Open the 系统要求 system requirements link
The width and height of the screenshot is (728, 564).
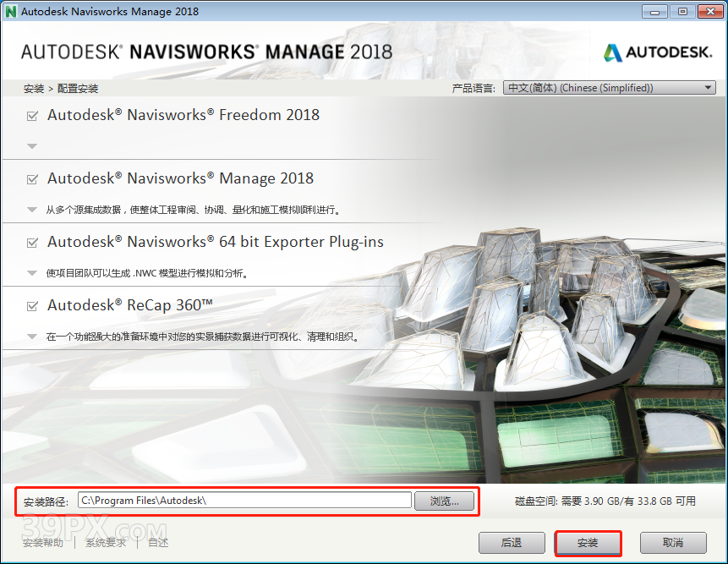coord(105,543)
